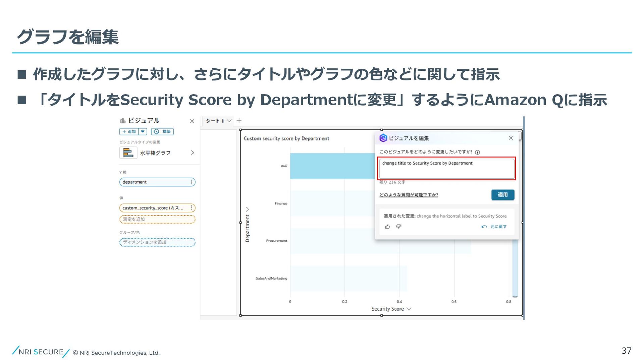This screenshot has width=644, height=362.
Task: Click the Finance category label
Action: pos(281,203)
